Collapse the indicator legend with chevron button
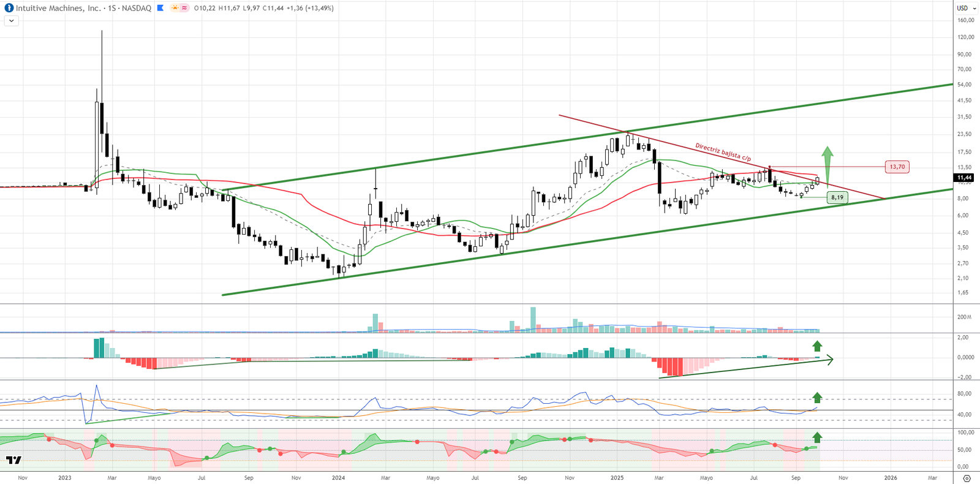The height and width of the screenshot is (484, 980). click(11, 21)
